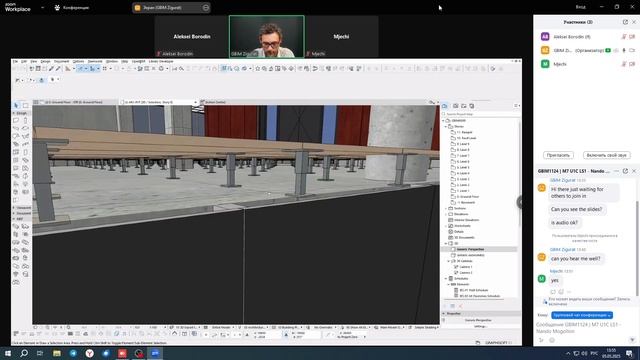
Task: Open the Roof Level story
Action: coord(466,138)
